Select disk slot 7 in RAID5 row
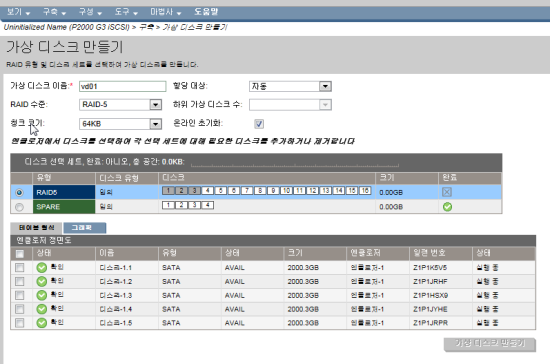 click(247, 190)
